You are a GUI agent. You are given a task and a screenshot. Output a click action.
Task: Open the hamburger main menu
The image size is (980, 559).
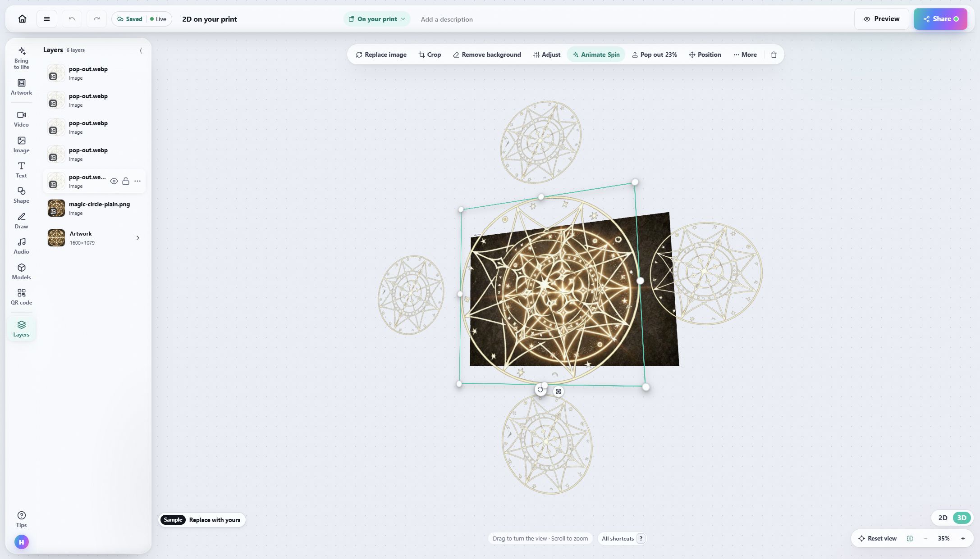[x=47, y=19]
